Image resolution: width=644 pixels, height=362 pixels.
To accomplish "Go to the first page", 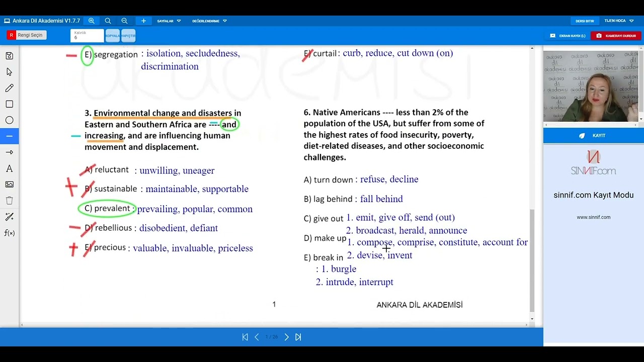I will click(245, 337).
